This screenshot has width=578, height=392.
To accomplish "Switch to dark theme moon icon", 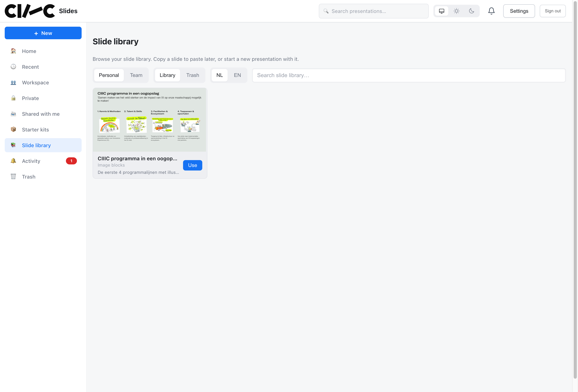I will point(471,11).
